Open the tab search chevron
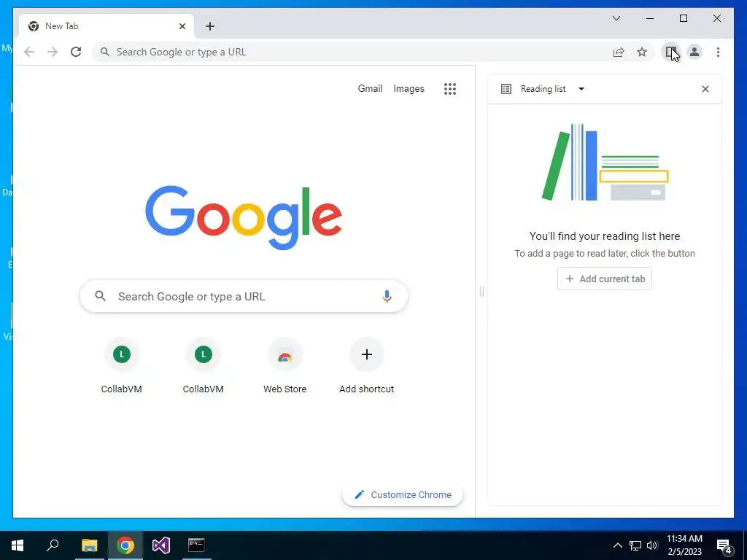 [x=616, y=18]
